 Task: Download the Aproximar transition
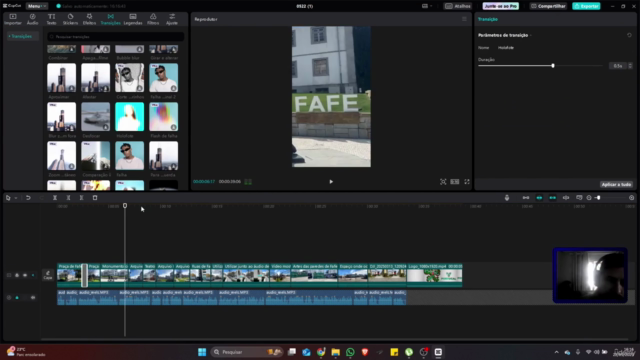pyautogui.click(x=71, y=88)
